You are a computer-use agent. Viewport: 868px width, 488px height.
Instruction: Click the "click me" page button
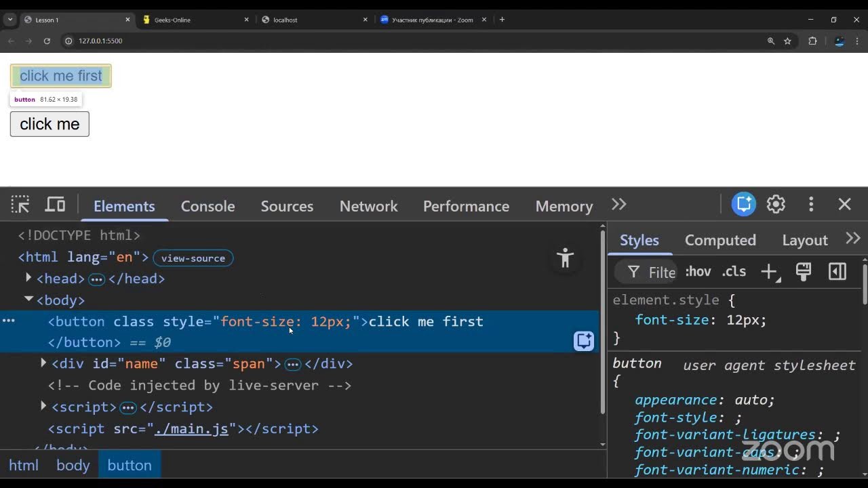(50, 124)
